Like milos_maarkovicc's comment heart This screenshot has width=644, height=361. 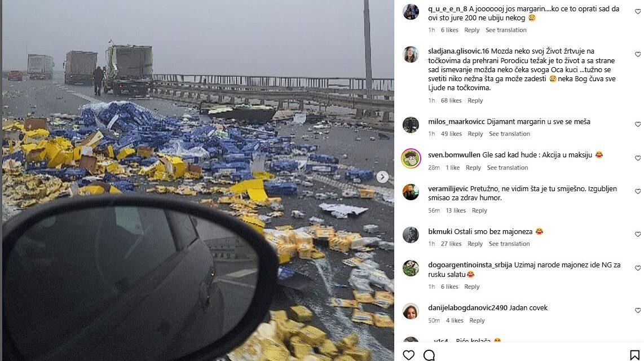coord(638,124)
